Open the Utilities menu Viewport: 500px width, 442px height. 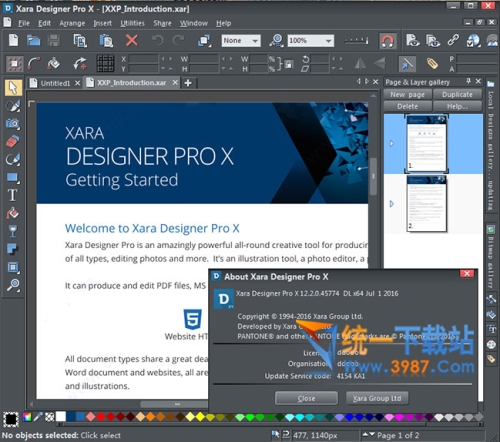tap(132, 23)
